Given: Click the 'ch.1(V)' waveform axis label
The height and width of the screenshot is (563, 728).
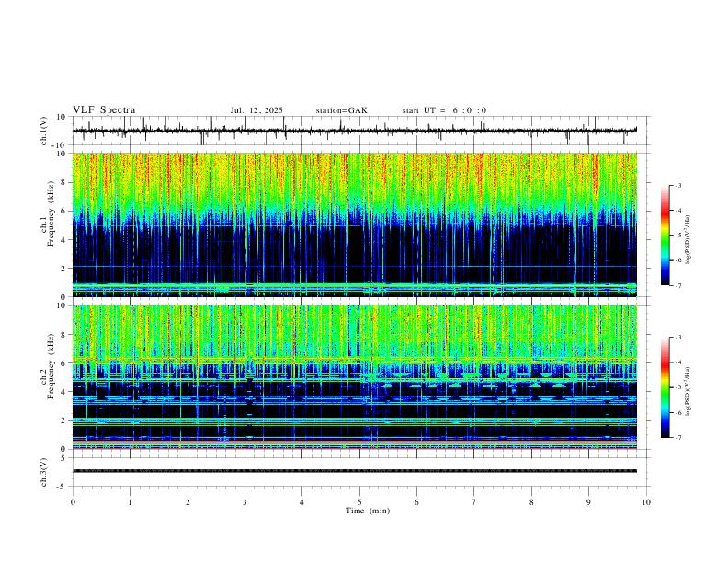Looking at the screenshot, I should click(x=44, y=131).
